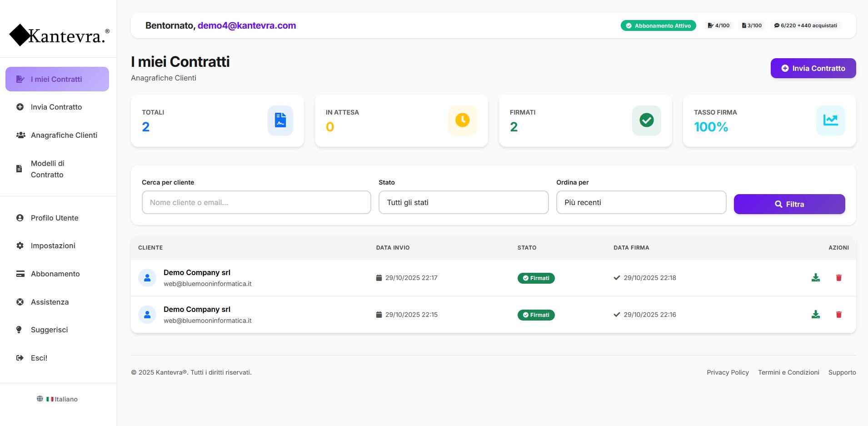Open the Privacy Policy link
Viewport: 868px width, 426px height.
click(728, 372)
